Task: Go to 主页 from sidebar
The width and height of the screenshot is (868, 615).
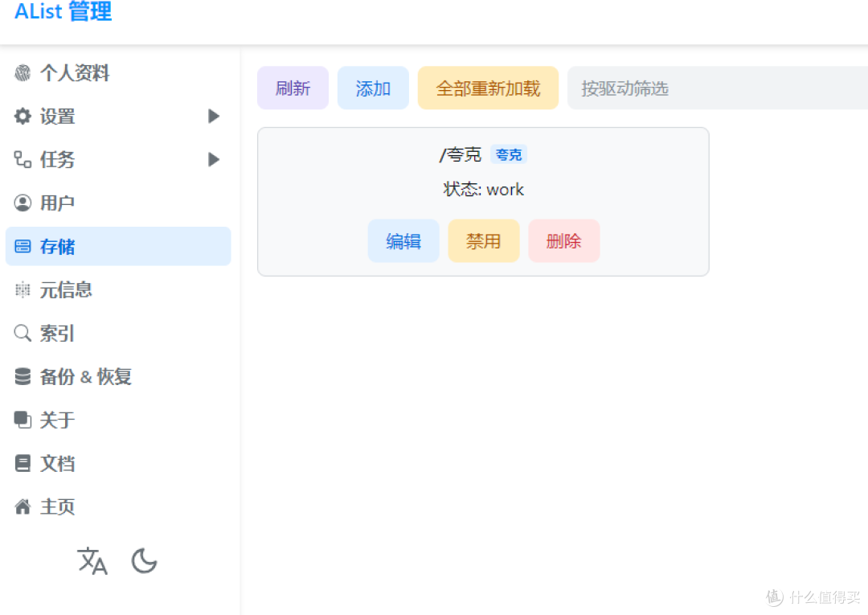Action: [118, 506]
